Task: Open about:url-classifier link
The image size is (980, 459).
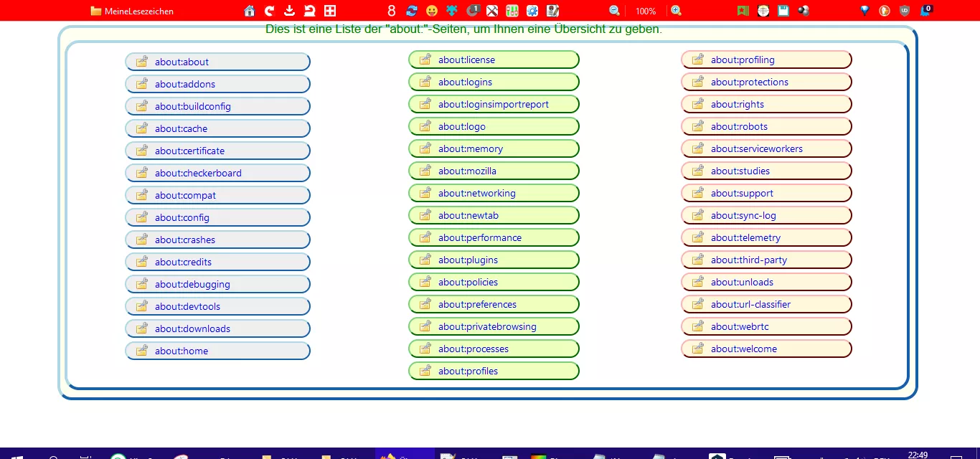Action: pyautogui.click(x=766, y=304)
